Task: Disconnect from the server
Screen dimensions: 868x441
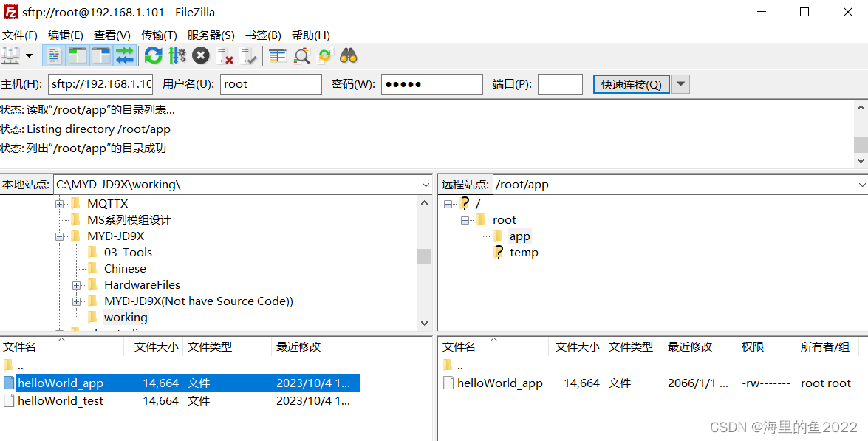Action: coord(224,55)
